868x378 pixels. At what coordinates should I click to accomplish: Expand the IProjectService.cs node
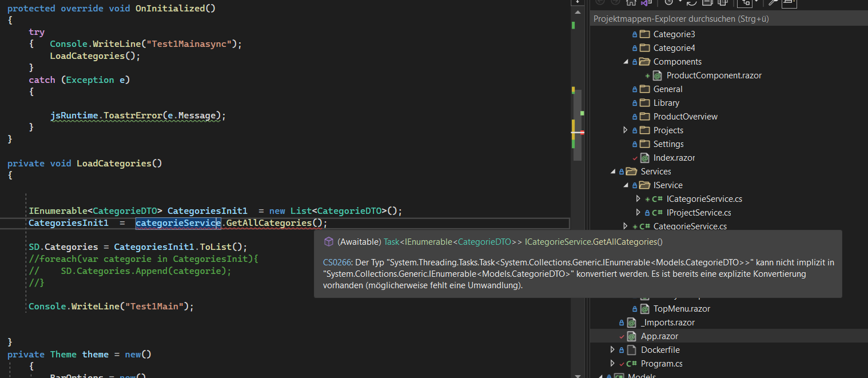pyautogui.click(x=639, y=213)
